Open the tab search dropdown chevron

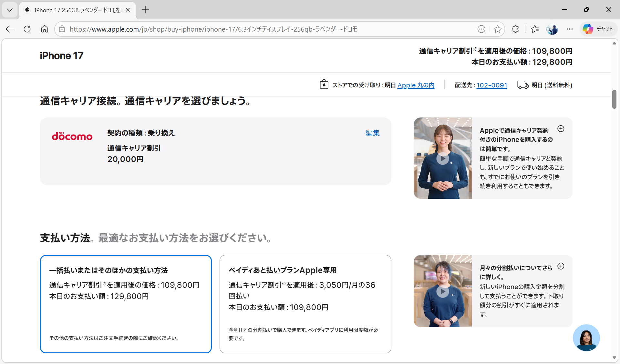tap(9, 10)
